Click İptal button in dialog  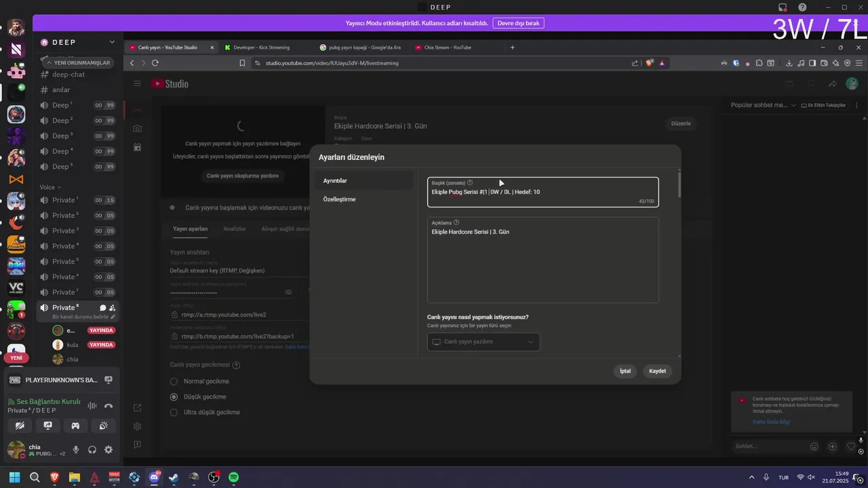(x=625, y=371)
